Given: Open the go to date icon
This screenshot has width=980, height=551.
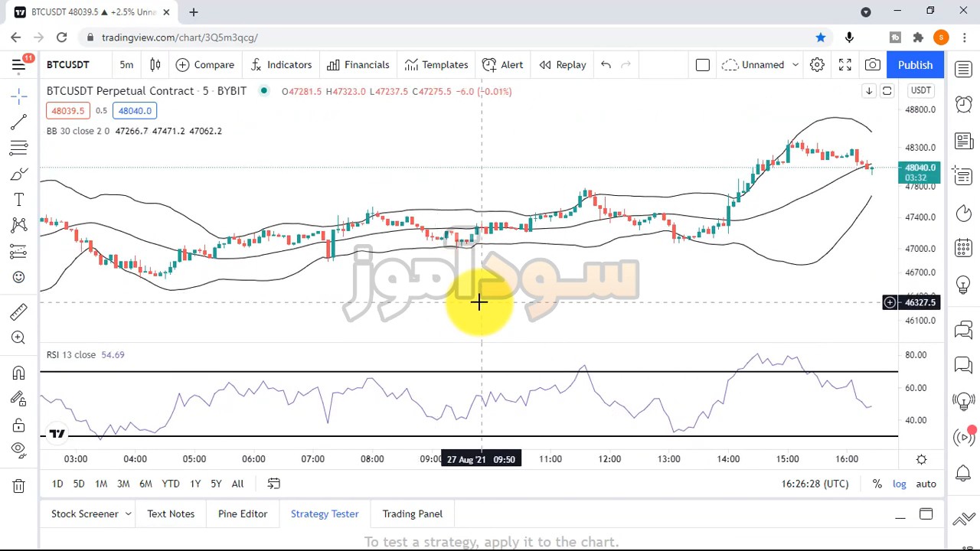Looking at the screenshot, I should 273,484.
